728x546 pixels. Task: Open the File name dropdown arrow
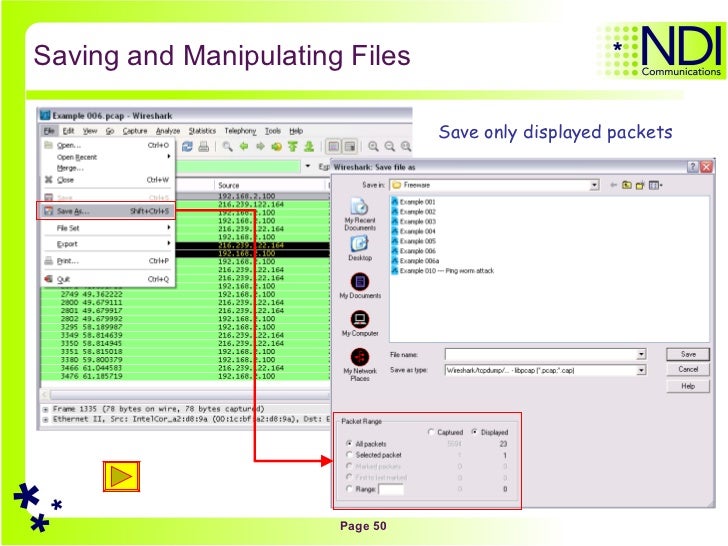tap(641, 355)
